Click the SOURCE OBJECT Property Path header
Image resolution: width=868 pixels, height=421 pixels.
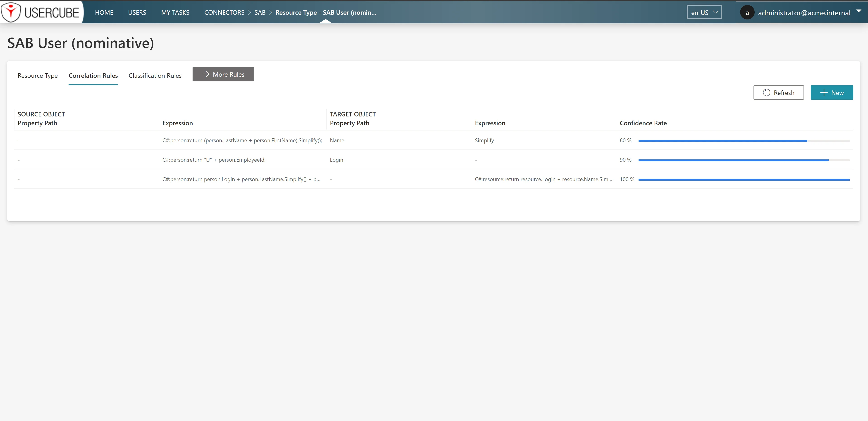pos(37,123)
